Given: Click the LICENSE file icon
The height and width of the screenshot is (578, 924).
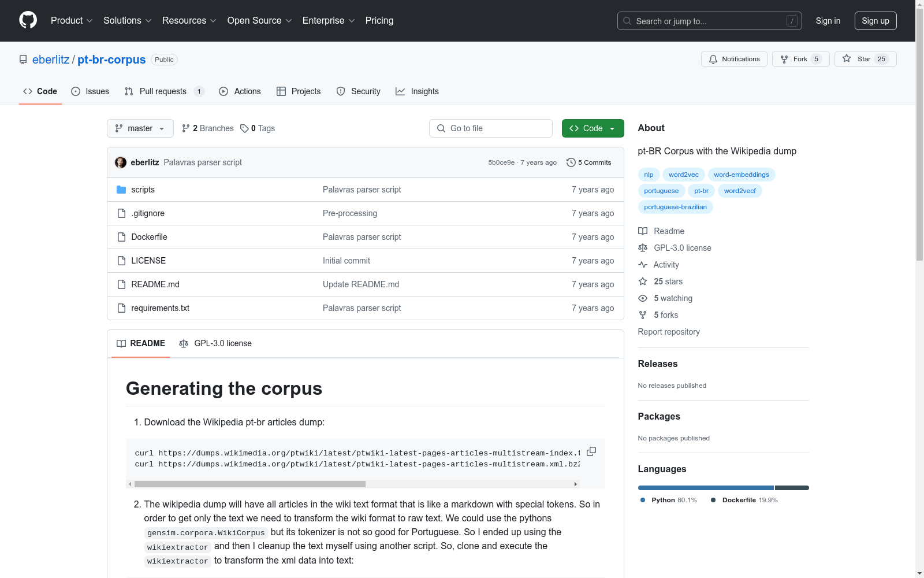Looking at the screenshot, I should pyautogui.click(x=121, y=261).
